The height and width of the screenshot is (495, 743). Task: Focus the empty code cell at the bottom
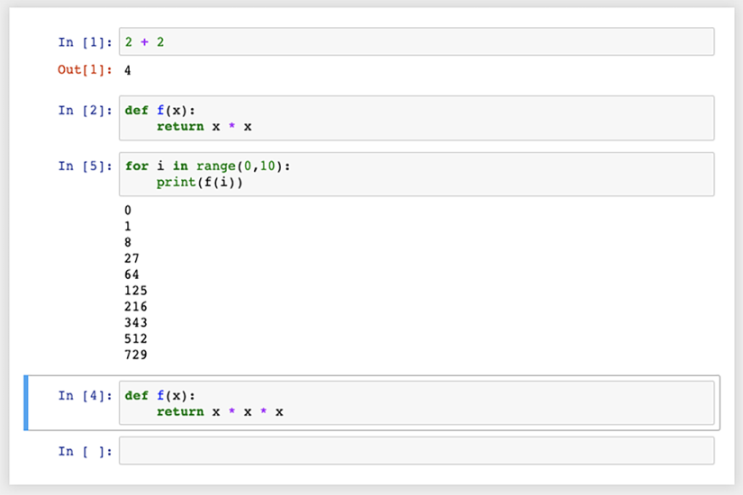(417, 451)
